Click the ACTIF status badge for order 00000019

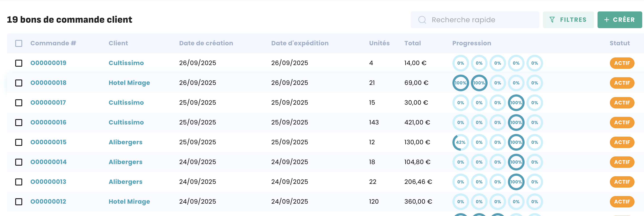622,63
